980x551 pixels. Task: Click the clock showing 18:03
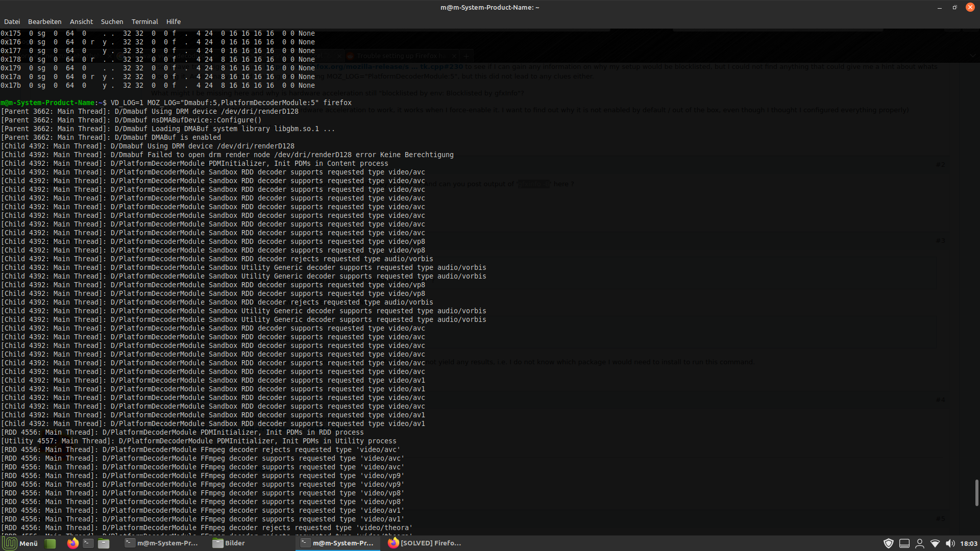(x=967, y=543)
